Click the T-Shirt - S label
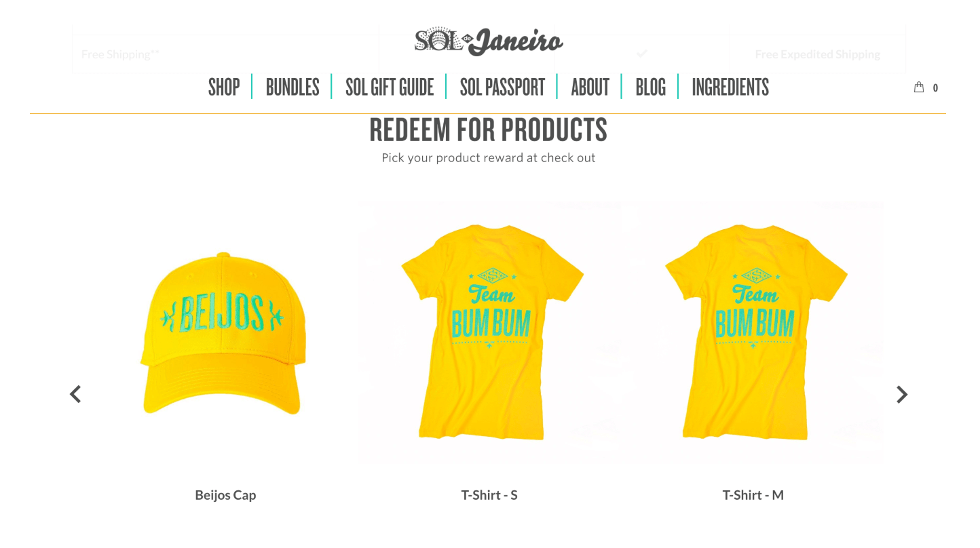Viewport: 980px width, 548px height. 489,495
